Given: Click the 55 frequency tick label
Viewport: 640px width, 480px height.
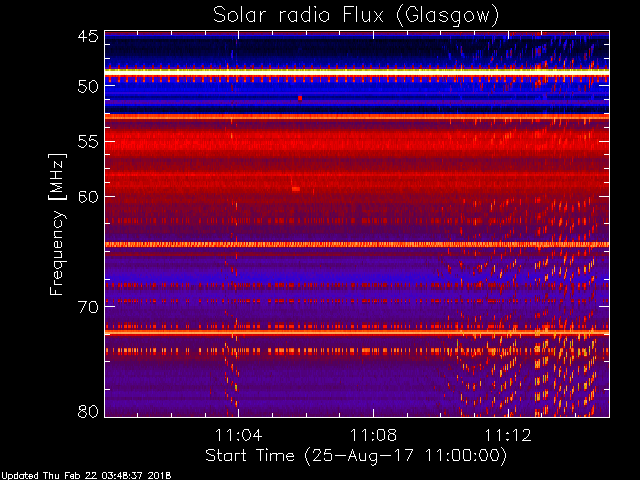Looking at the screenshot, I should (88, 142).
